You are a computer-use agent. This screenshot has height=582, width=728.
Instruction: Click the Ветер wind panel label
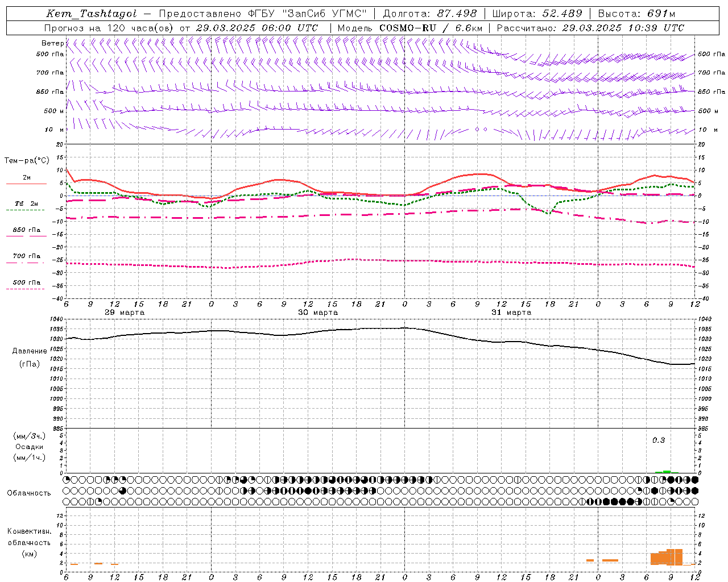tap(53, 43)
